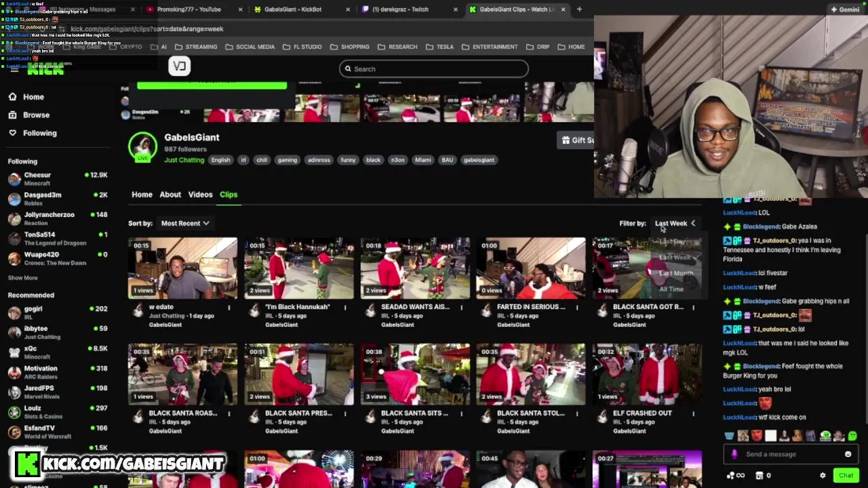Expand 'Show more' in Following list
868x488 pixels.
coord(22,278)
